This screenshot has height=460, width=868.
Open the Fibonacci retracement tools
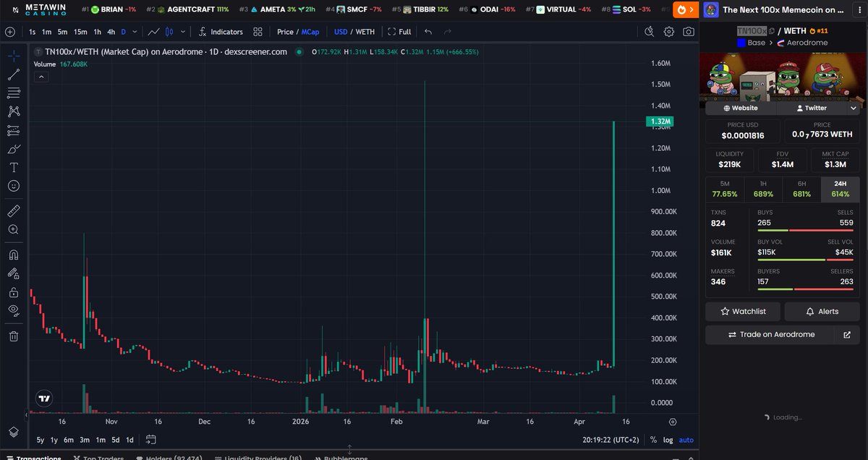(x=14, y=93)
